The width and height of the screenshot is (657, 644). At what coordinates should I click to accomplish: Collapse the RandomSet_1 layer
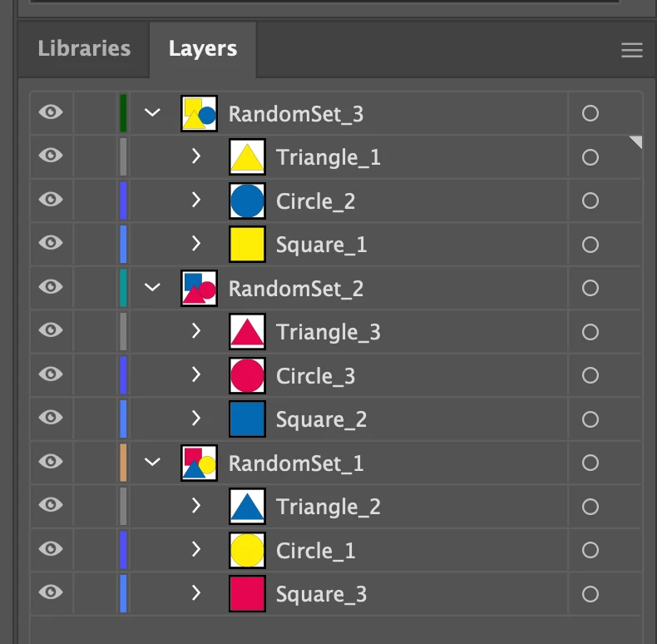[152, 462]
